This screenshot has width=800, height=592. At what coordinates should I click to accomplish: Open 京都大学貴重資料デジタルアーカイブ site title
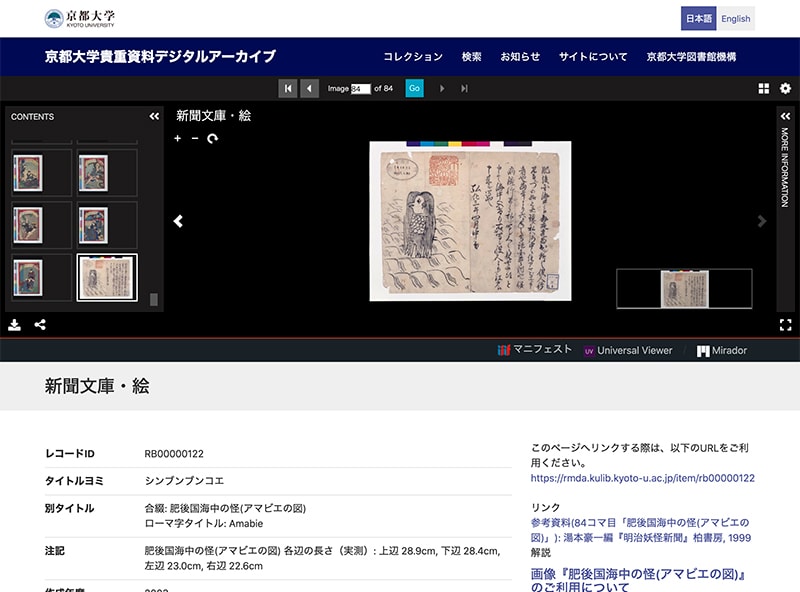(160, 56)
